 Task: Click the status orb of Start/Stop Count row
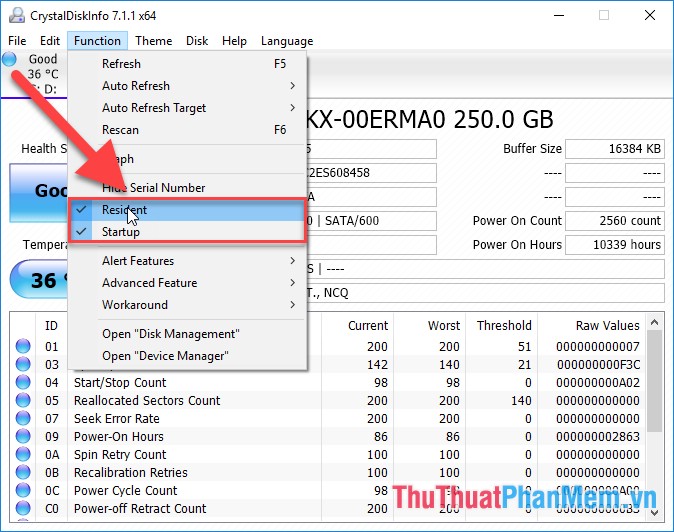(23, 382)
